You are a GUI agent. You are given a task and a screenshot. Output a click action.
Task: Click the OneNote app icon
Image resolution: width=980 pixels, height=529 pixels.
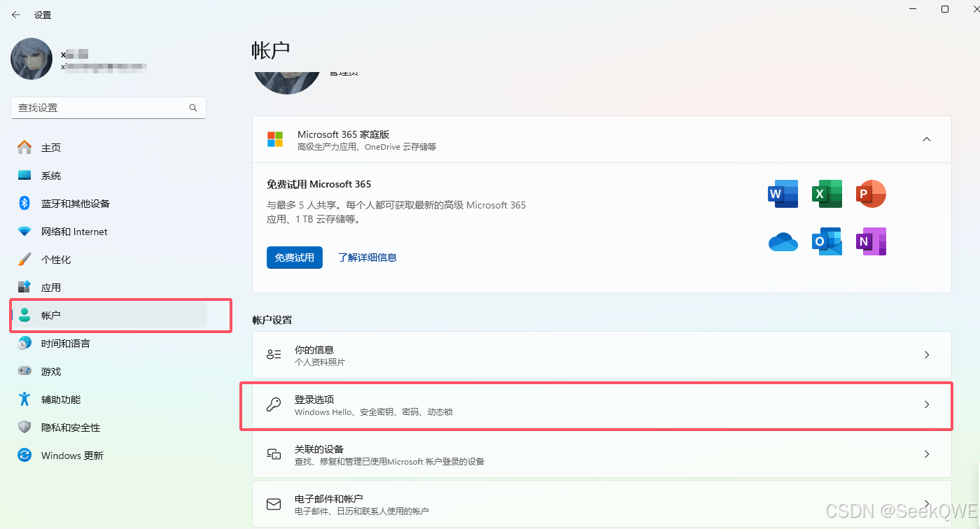pyautogui.click(x=871, y=241)
